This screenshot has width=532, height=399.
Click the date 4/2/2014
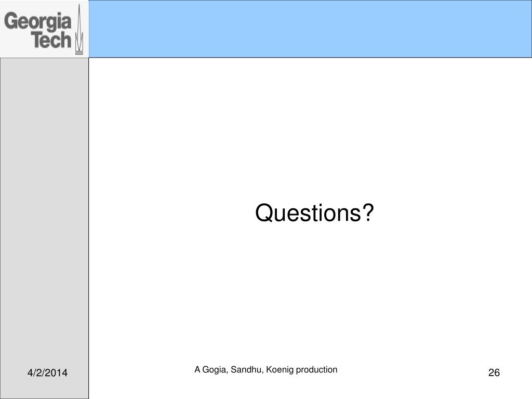[47, 373]
